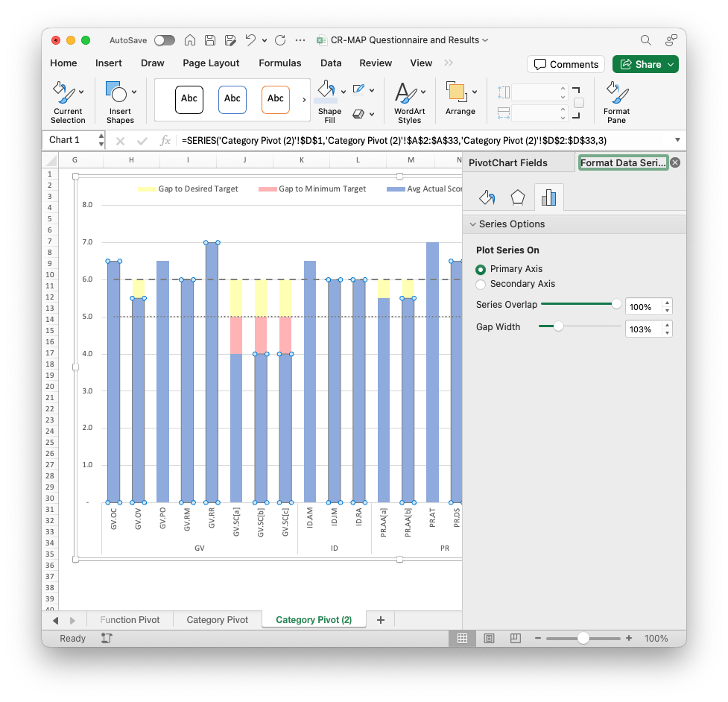Click the Undo arrow icon
Screen dimensions: 728x702
tap(250, 40)
